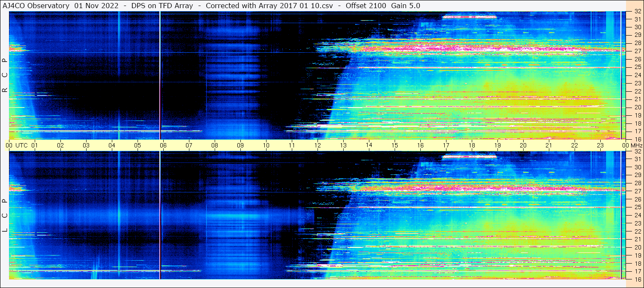Image resolution: width=644 pixels, height=288 pixels.
Task: Select the 12 hour tick on time axis
Action: (x=318, y=145)
